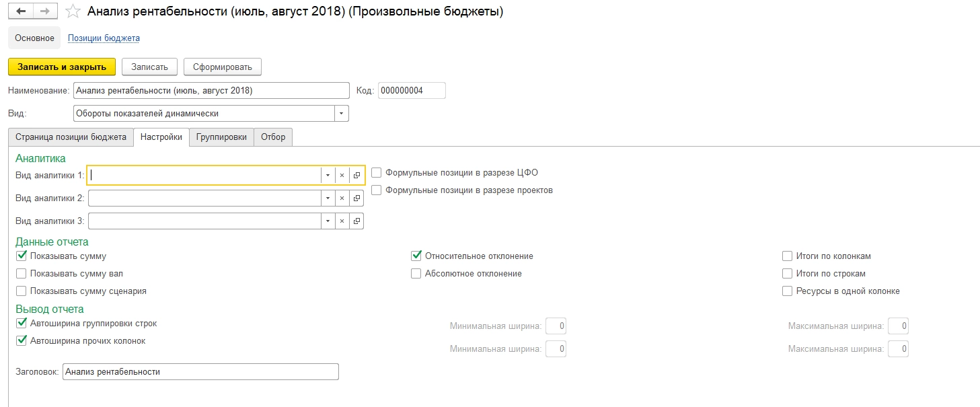Screen dimensions: 980x407
Task: Follow the Позиции бюджета link
Action: pos(104,38)
